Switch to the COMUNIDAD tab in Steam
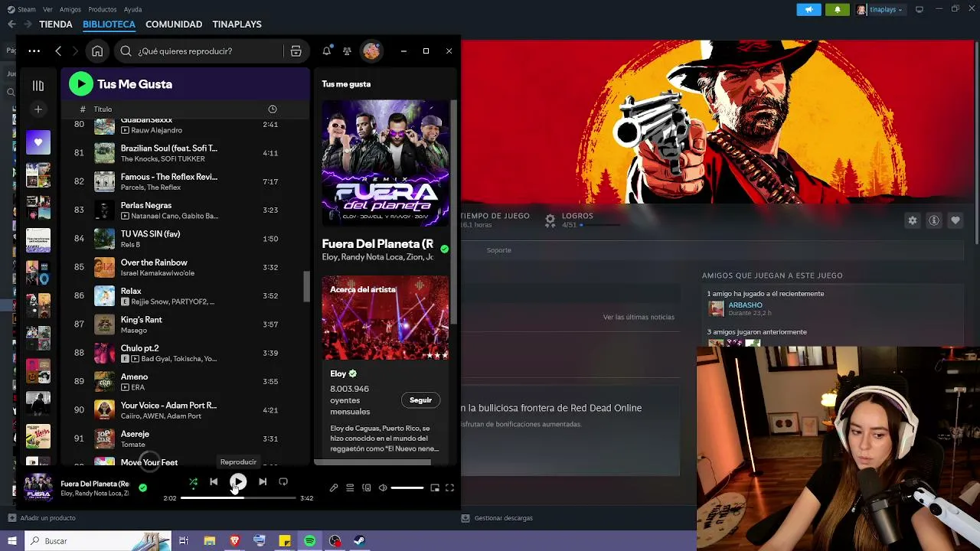 [x=174, y=24]
